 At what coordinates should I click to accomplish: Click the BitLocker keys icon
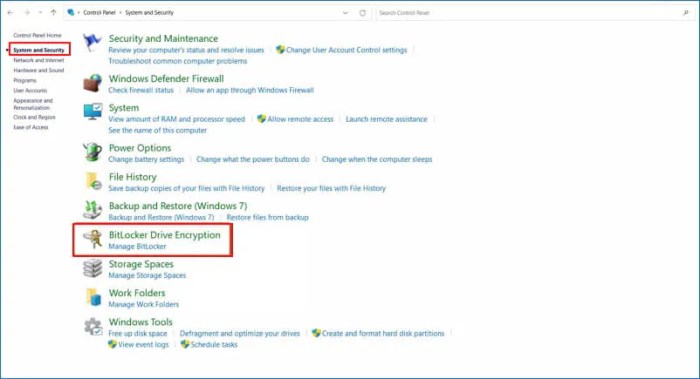(93, 239)
